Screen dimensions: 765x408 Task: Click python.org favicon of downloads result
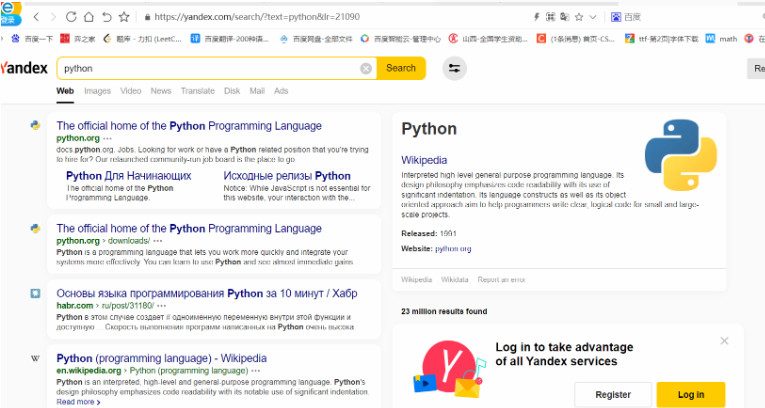point(35,228)
